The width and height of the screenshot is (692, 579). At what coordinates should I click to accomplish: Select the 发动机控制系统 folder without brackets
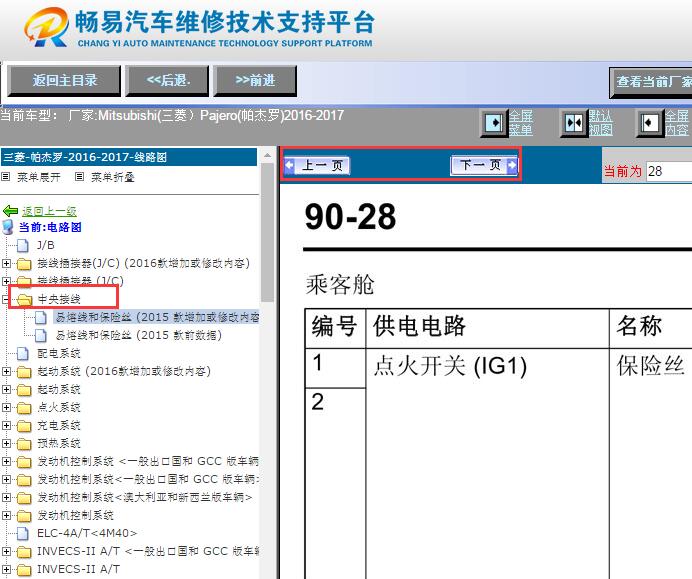(75, 515)
